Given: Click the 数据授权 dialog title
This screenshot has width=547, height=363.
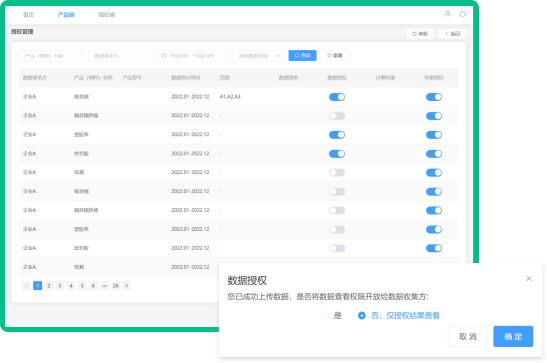Looking at the screenshot, I should [x=247, y=280].
